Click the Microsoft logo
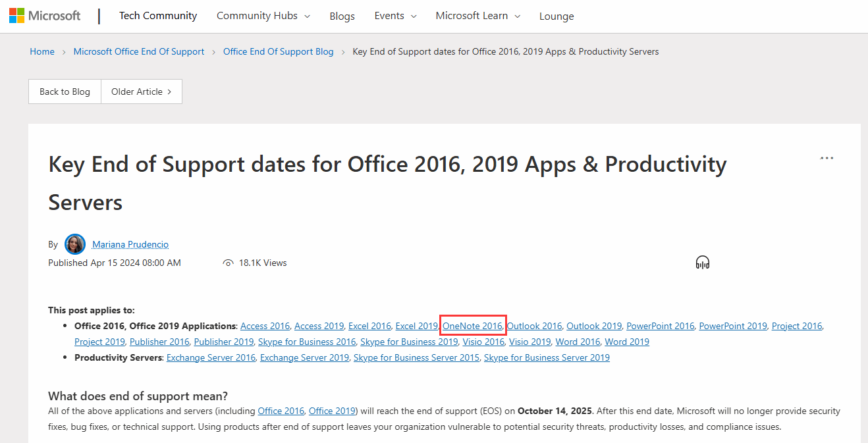This screenshot has height=443, width=868. pos(45,16)
